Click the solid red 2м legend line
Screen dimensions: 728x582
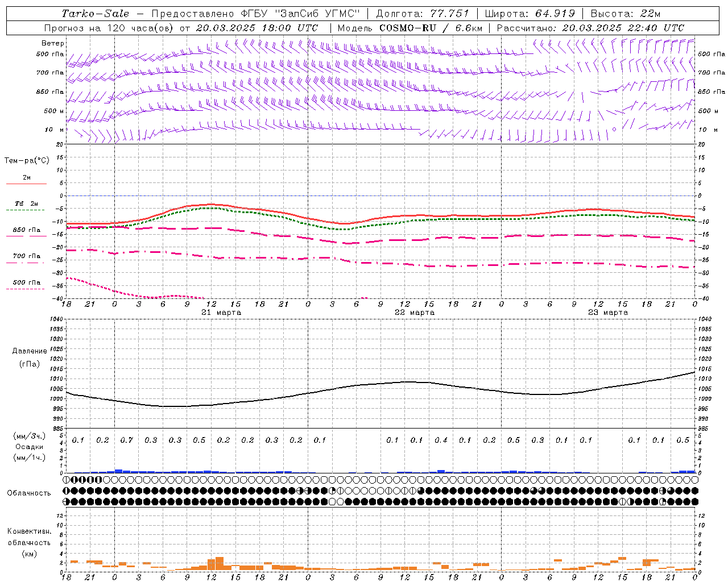[x=26, y=184]
